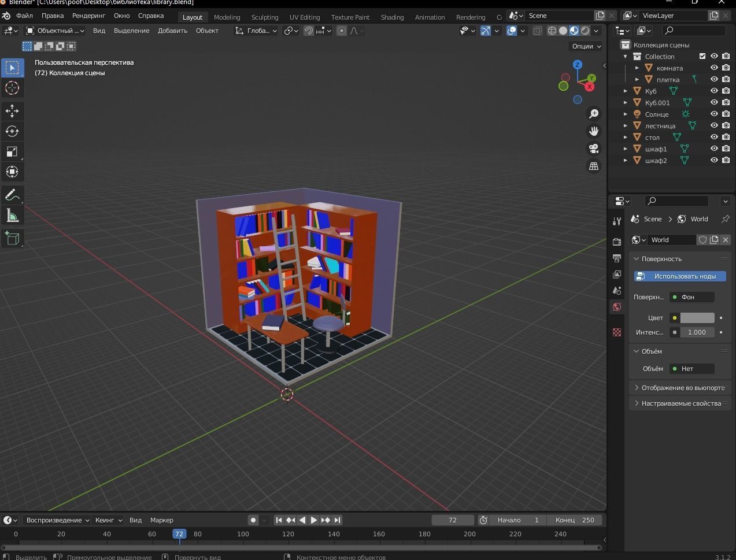Screen dimensions: 736x560
Task: Click the current frame 72 marker
Action: [179, 534]
